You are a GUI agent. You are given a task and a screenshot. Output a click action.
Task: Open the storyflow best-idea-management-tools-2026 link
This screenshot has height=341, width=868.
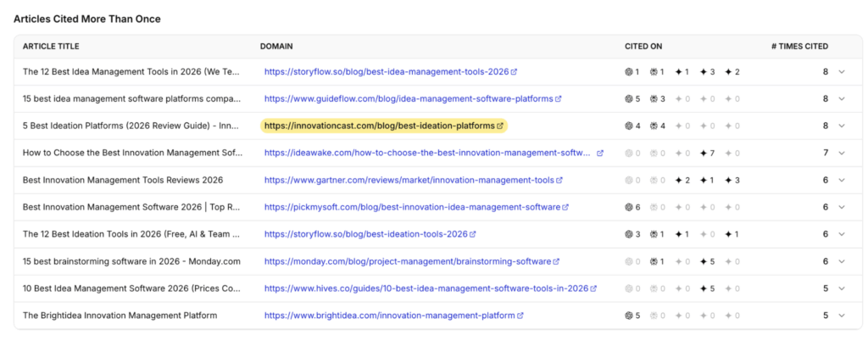(387, 72)
